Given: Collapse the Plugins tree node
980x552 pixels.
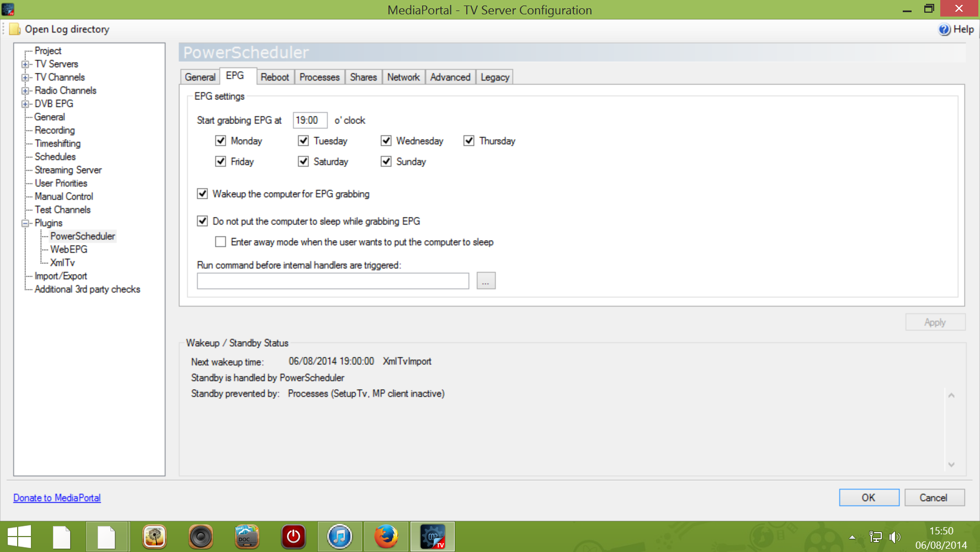Looking at the screenshot, I should click(25, 223).
